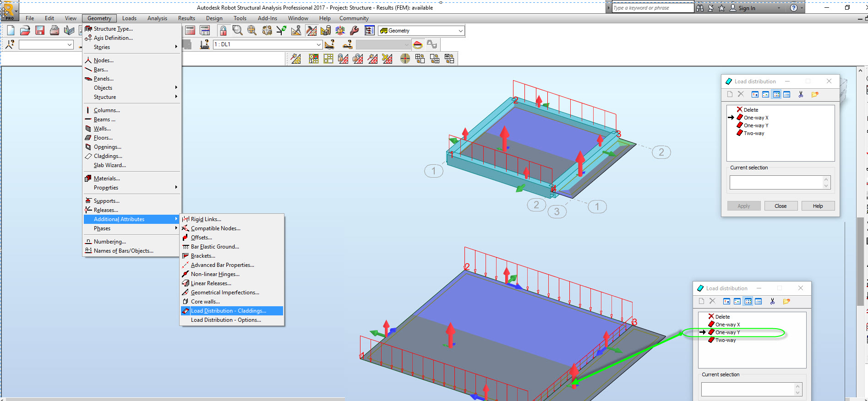Choose 'Bar Elastic Ground...' from submenu
Viewport: 868px width, 401px height.
click(x=232, y=247)
